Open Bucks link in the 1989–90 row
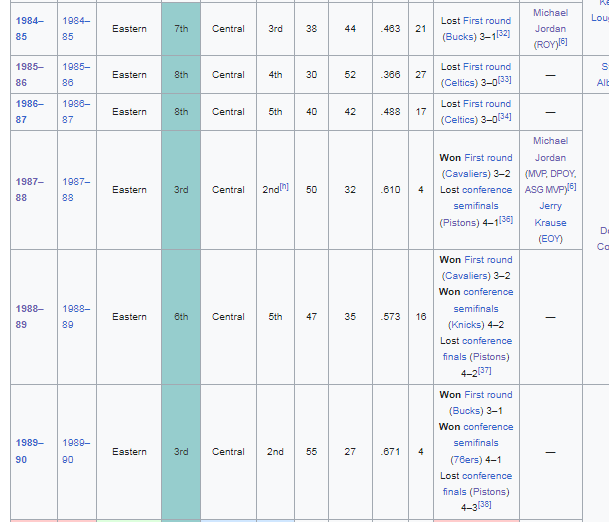The height and width of the screenshot is (522, 609). pos(466,411)
